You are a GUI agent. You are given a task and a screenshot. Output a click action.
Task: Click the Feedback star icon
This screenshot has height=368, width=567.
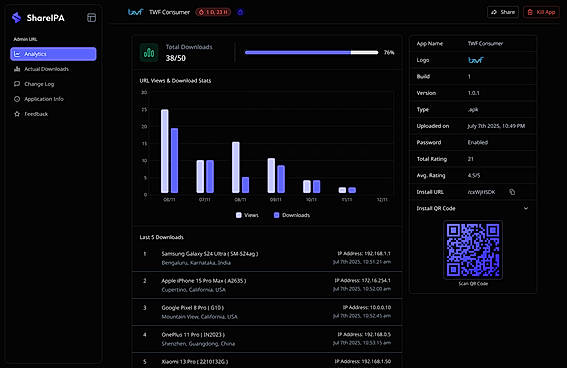pyautogui.click(x=17, y=114)
